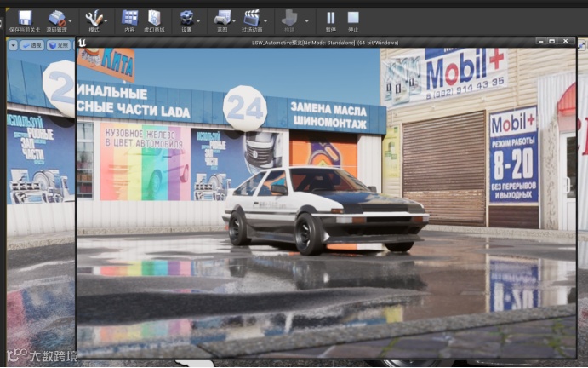The height and width of the screenshot is (368, 588).
Task: Maximize the LSW_Automotive preview window
Action: coord(552,41)
